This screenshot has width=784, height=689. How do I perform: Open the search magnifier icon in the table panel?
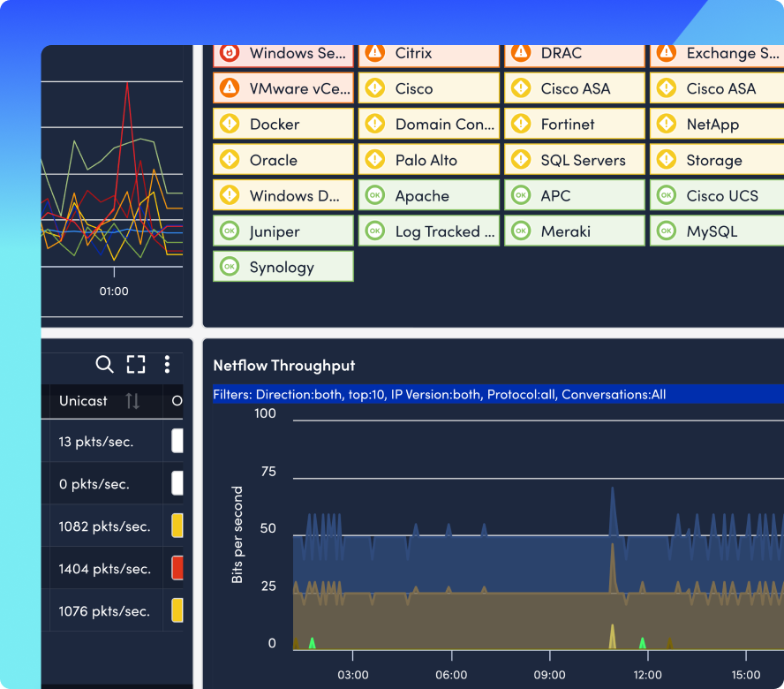tap(104, 364)
